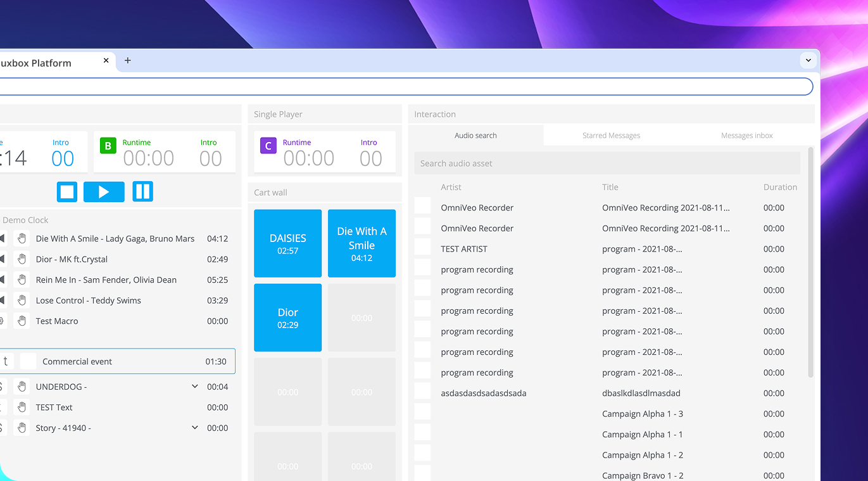Click hand icon beside Die With A Smile
868x481 pixels.
click(x=22, y=239)
